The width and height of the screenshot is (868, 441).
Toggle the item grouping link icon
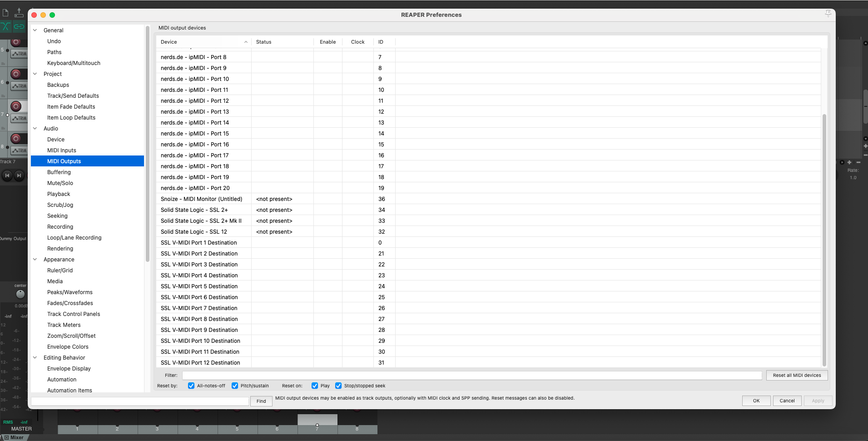[19, 26]
